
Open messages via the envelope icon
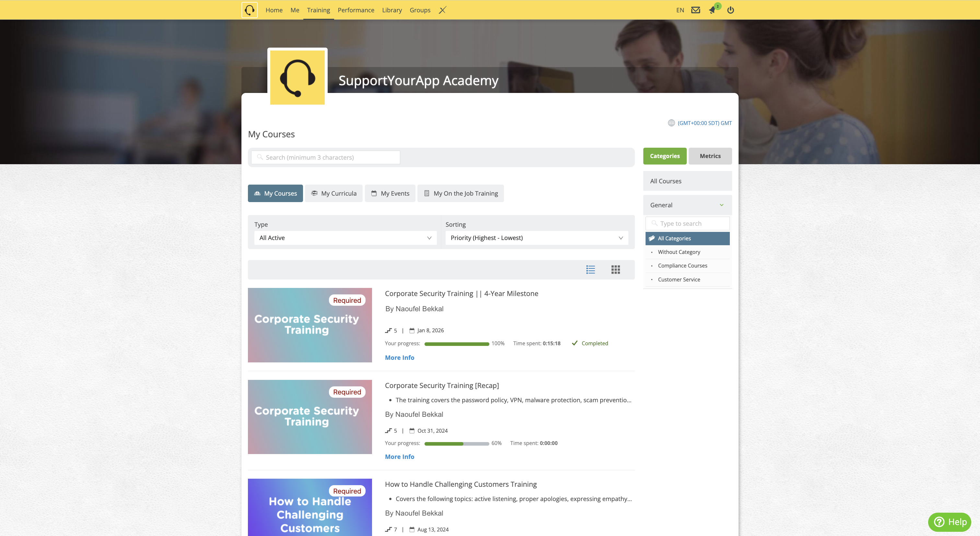coord(696,10)
